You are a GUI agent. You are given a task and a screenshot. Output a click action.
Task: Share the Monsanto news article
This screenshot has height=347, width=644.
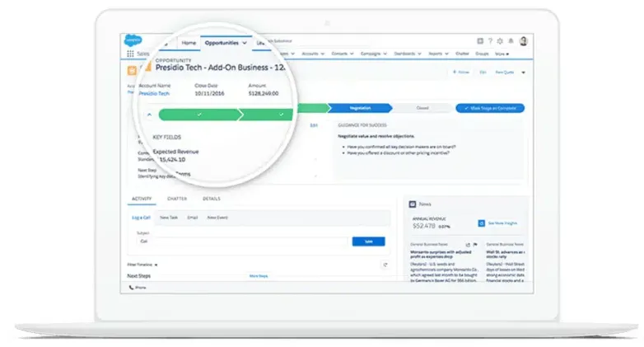click(468, 245)
